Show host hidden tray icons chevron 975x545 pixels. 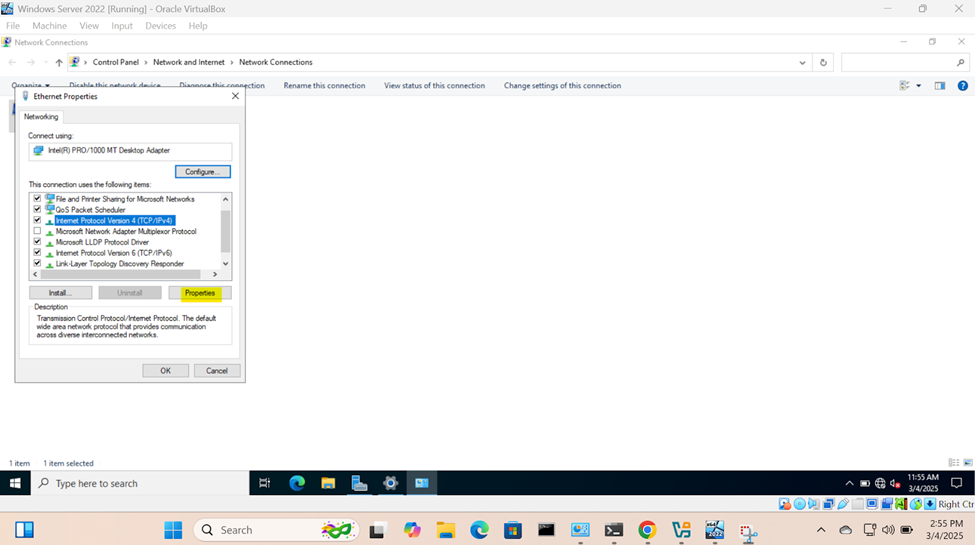pos(821,530)
